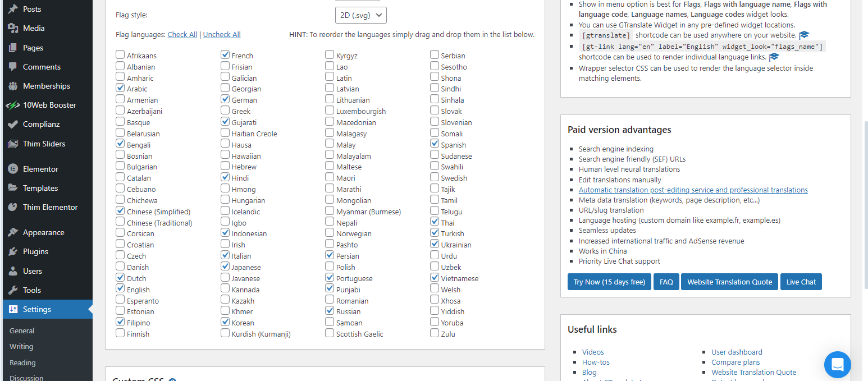868x381 pixels.
Task: Click graduation cap icon beside gtranslate shortcode
Action: (804, 35)
